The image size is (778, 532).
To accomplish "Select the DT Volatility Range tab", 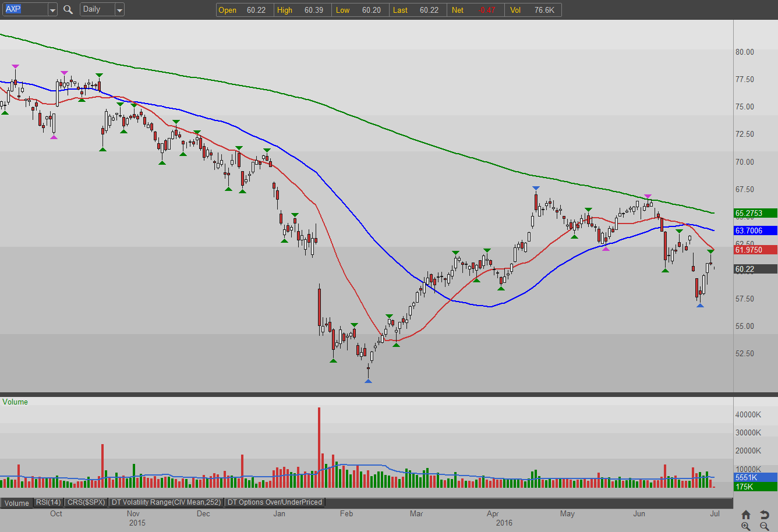I will pos(167,502).
